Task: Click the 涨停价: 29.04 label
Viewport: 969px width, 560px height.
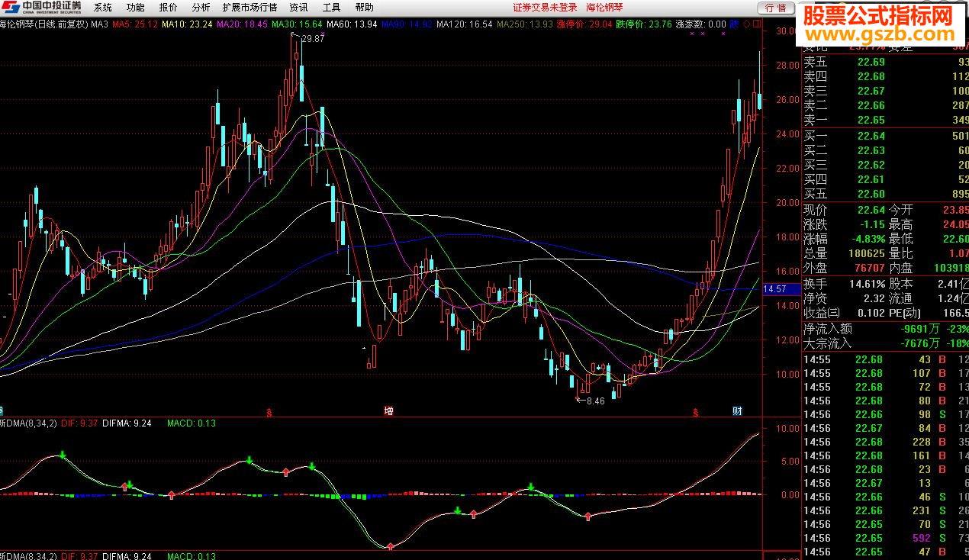Action: point(584,24)
